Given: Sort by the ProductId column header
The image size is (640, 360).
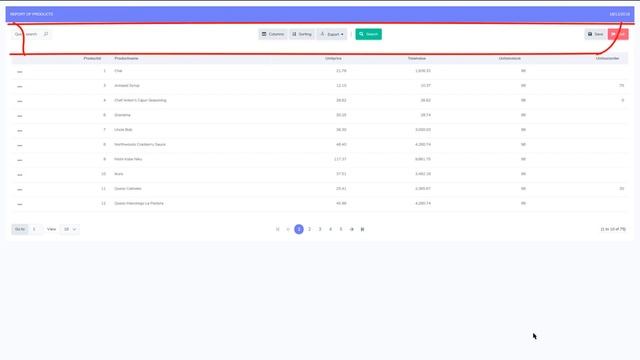Looking at the screenshot, I should coord(92,58).
